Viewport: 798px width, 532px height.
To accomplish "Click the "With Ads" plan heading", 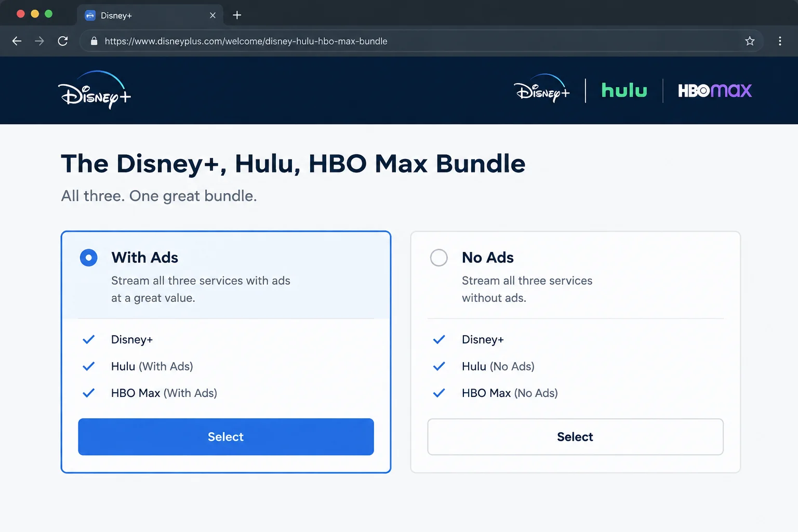I will coord(144,258).
